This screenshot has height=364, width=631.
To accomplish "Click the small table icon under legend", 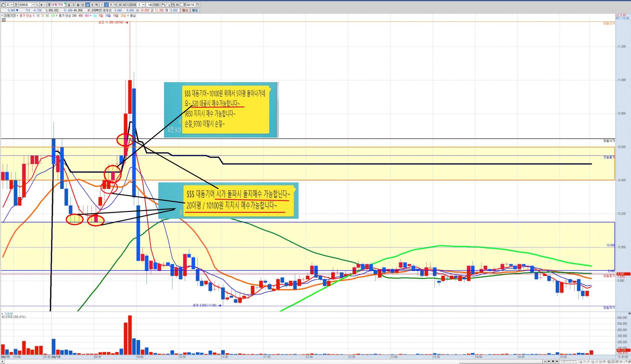I will pyautogui.click(x=4, y=20).
